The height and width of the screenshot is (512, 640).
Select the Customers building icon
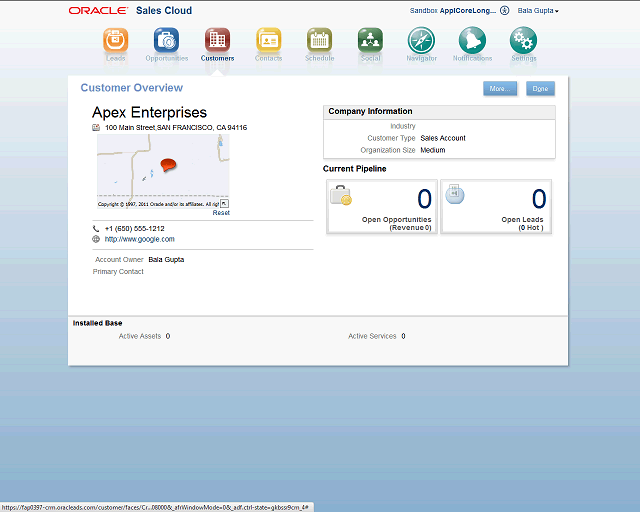click(218, 40)
